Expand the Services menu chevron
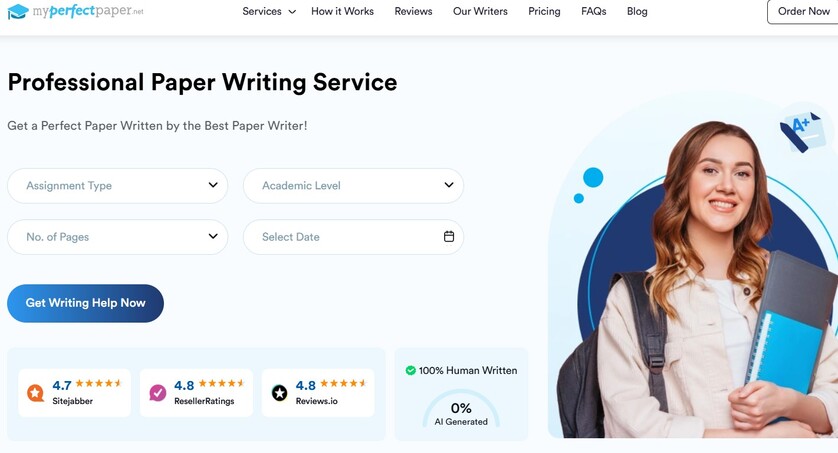Image resolution: width=838 pixels, height=453 pixels. (292, 12)
